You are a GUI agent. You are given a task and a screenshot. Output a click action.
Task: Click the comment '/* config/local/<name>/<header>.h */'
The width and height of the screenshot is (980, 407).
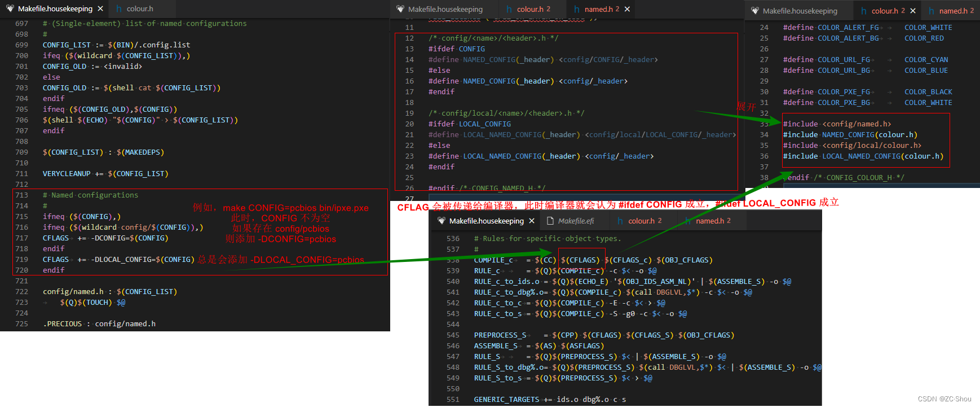pyautogui.click(x=506, y=113)
